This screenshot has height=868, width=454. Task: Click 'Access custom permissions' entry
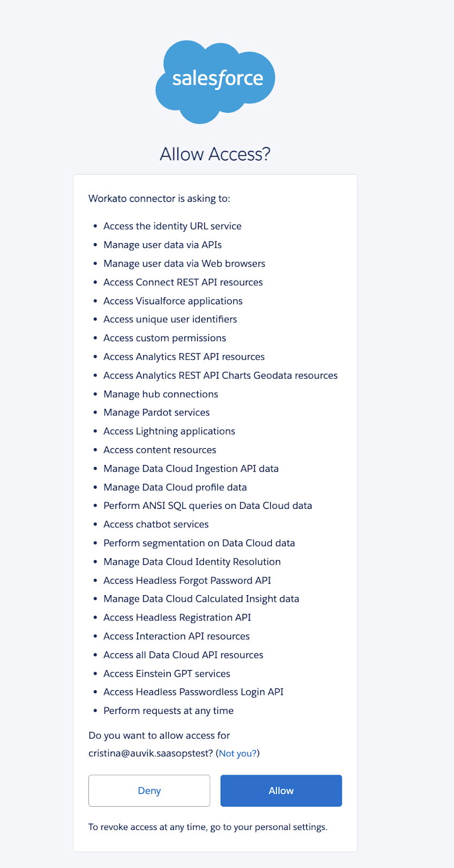point(165,338)
